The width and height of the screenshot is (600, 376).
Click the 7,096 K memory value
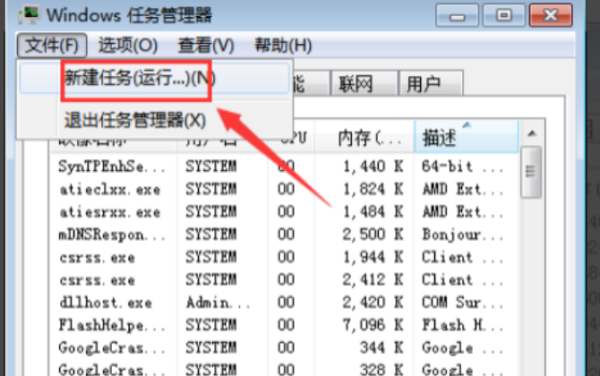pos(373,325)
